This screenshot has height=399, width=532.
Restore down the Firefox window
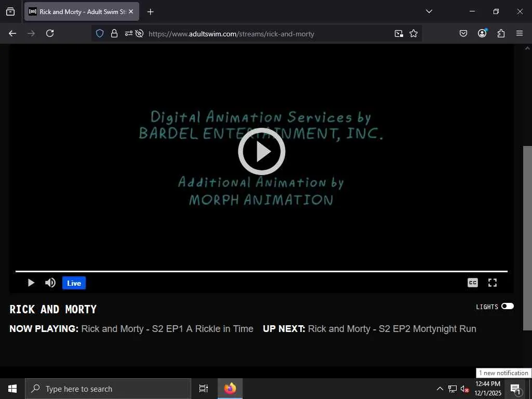[x=496, y=11]
